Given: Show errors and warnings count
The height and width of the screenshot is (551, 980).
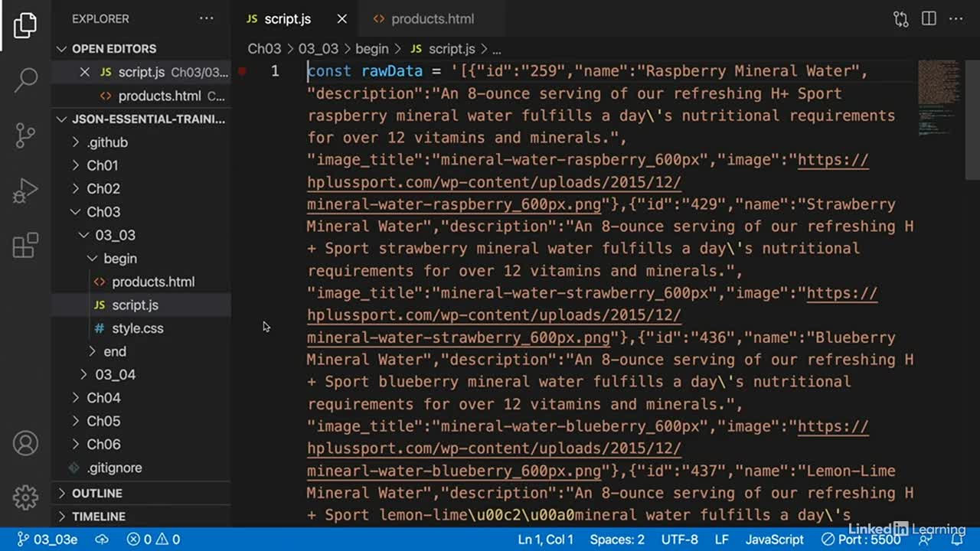Looking at the screenshot, I should 154,540.
